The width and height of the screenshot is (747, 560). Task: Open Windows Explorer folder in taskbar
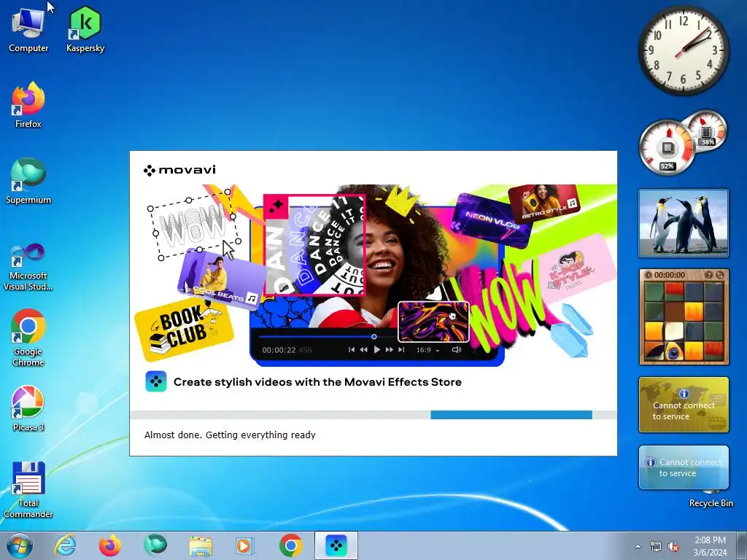pyautogui.click(x=201, y=545)
